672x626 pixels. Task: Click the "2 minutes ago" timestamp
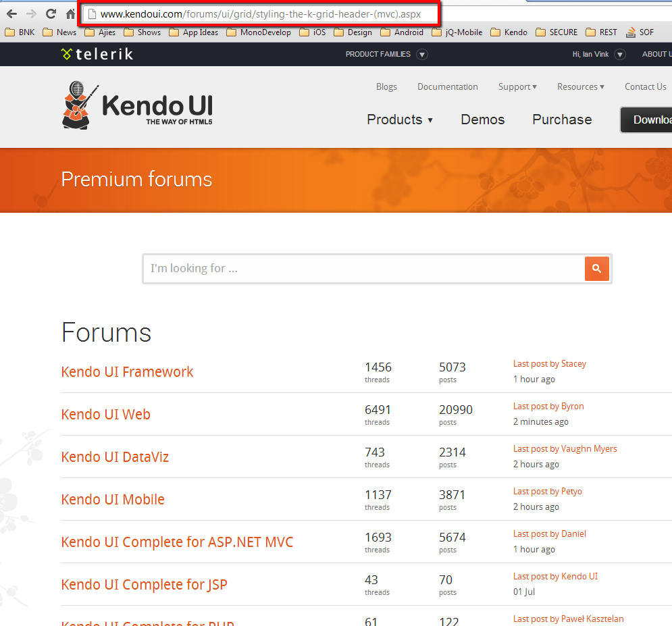[x=541, y=421]
